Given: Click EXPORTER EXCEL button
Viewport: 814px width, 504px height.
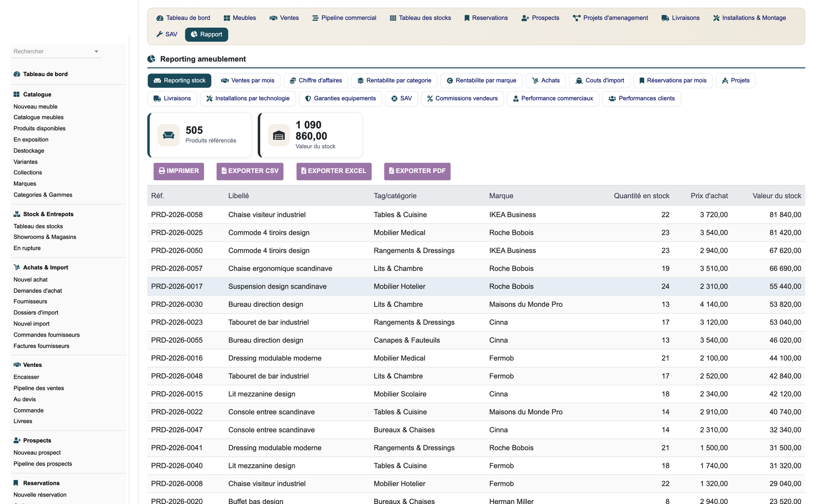Looking at the screenshot, I should (334, 171).
